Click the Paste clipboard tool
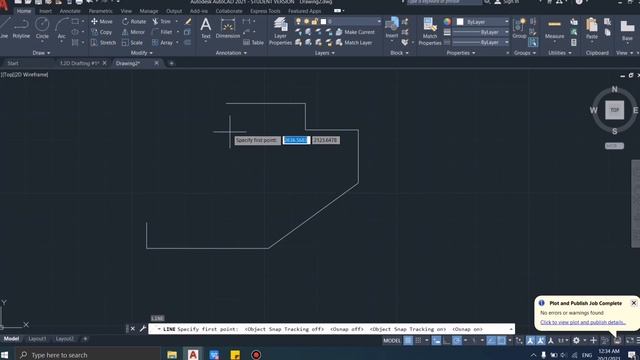The width and height of the screenshot is (640, 360). pyautogui.click(x=591, y=29)
